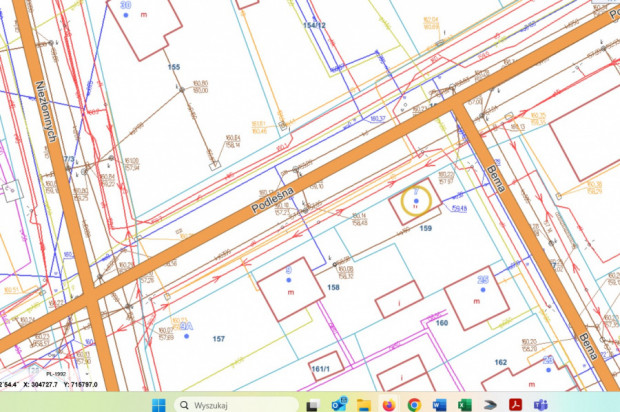This screenshot has width=620, height=412.
Task: Select parcel 162 label on the map
Action: click(500, 362)
